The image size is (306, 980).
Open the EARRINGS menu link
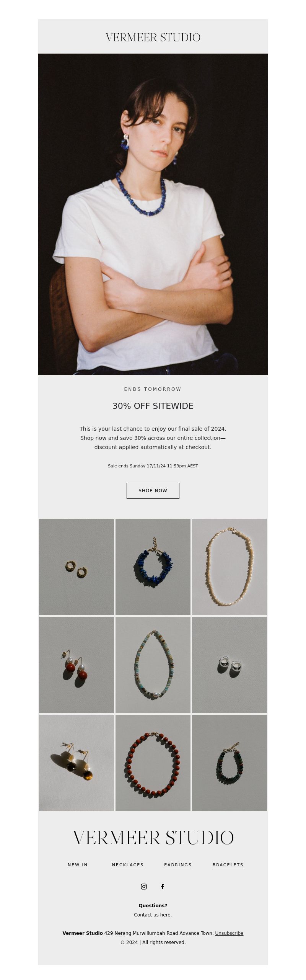coord(178,864)
